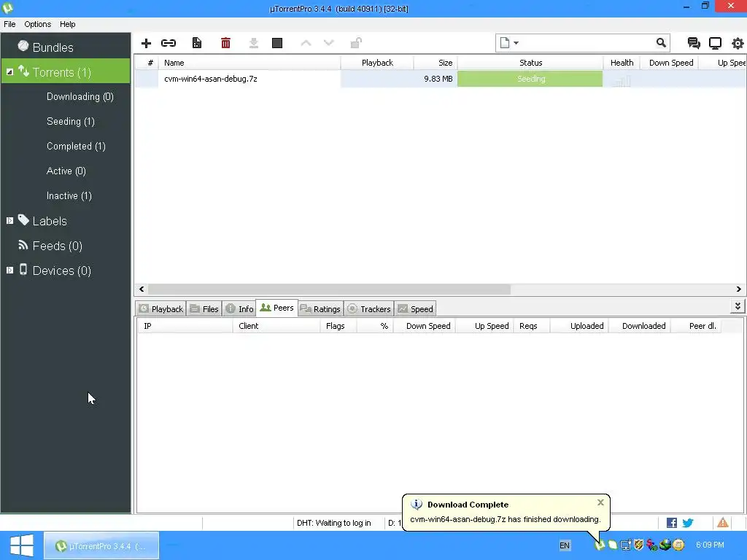Viewport: 747px width, 560px height.
Task: Sort torrents by Size column header
Action: tap(436, 63)
